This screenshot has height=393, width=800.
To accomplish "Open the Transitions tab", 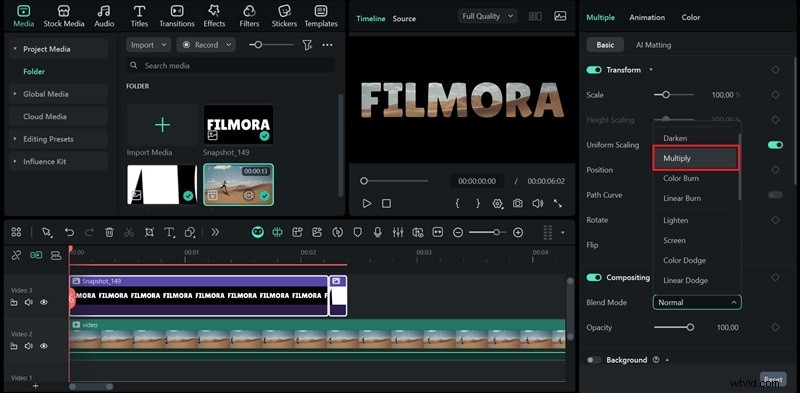I will point(177,16).
